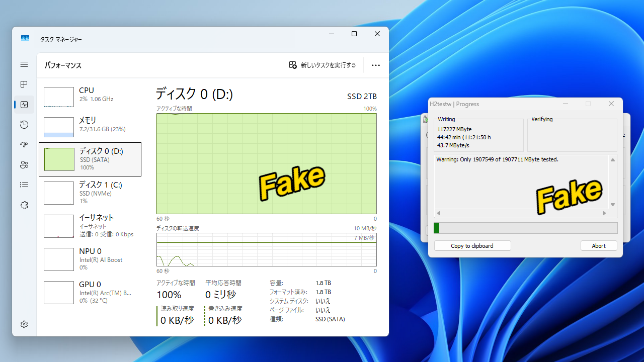Click the Abort button in H2testw
This screenshot has height=362, width=644.
coord(599,246)
